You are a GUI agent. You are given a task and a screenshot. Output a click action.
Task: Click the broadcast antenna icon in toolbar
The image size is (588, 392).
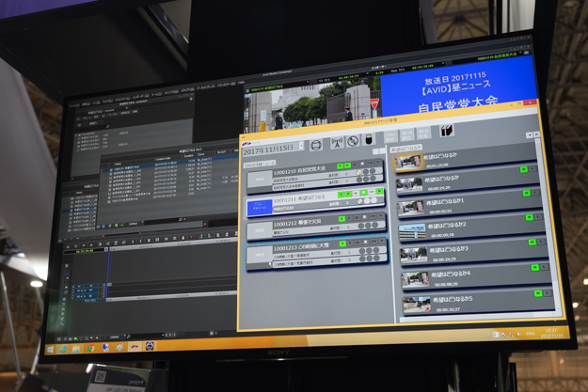click(337, 144)
